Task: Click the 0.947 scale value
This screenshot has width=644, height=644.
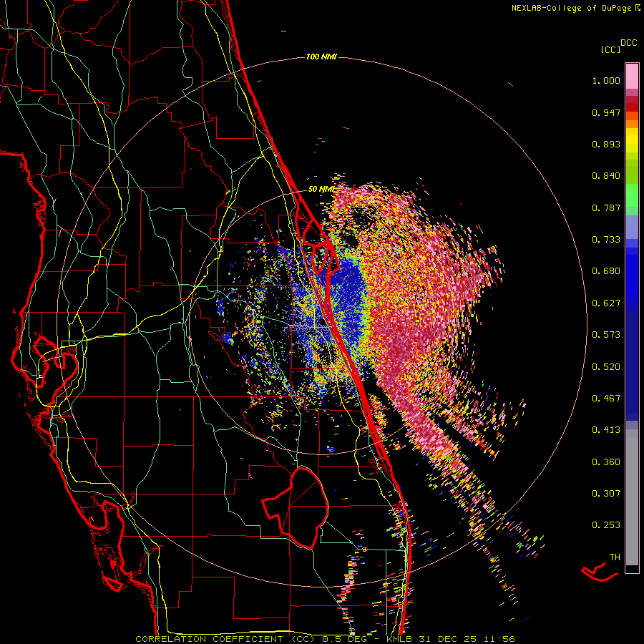Action: pyautogui.click(x=606, y=112)
